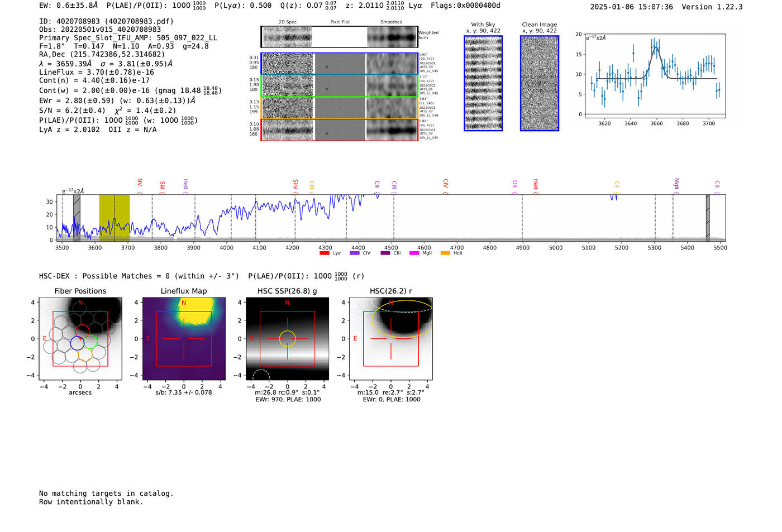Select the OII line marker
This screenshot has width=782, height=532.
point(514,185)
